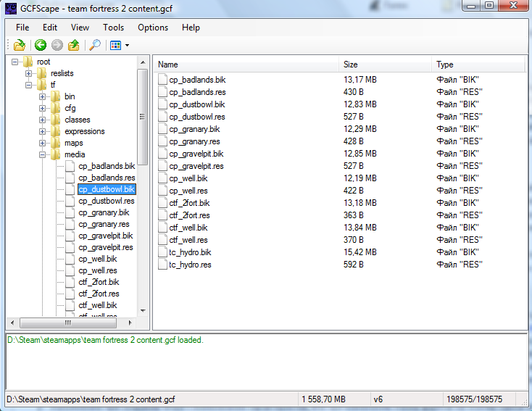Image resolution: width=532 pixels, height=411 pixels.
Task: Sort list by Size column header
Action: [x=385, y=65]
